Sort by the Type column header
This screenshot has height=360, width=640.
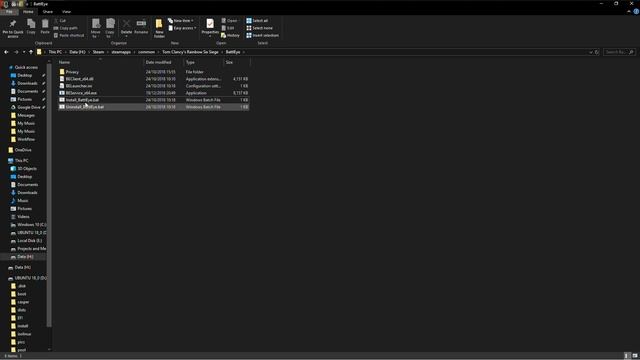[x=203, y=62]
